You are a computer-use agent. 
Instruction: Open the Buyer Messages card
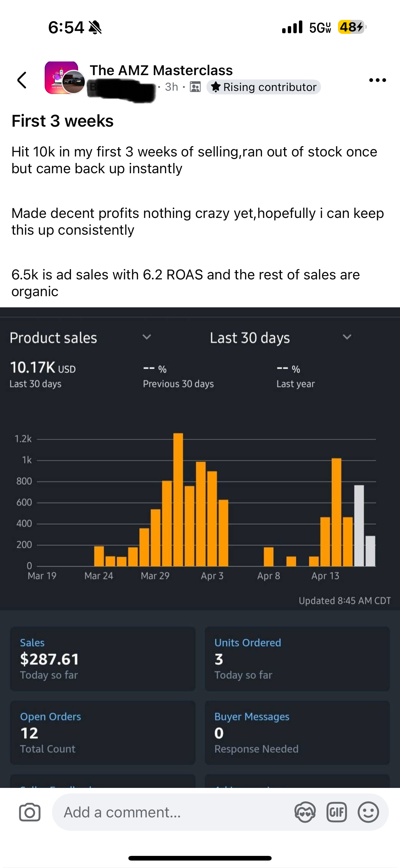pyautogui.click(x=297, y=733)
